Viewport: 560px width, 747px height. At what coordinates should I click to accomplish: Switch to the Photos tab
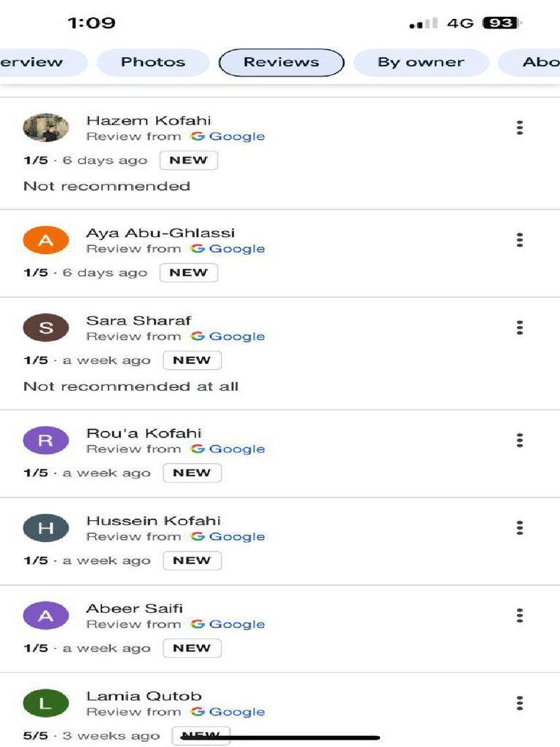153,62
